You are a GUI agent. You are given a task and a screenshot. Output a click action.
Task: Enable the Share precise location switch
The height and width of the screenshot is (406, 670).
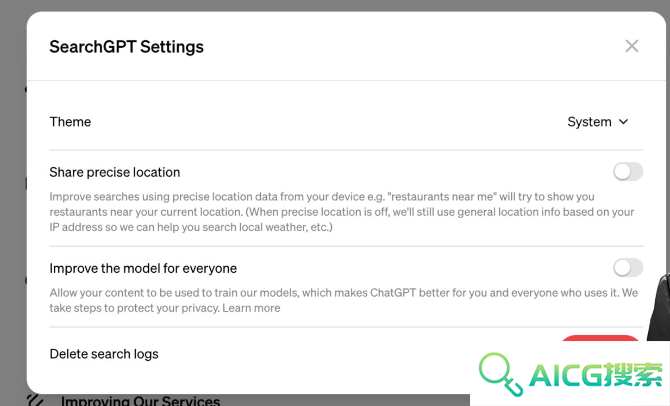(x=628, y=172)
